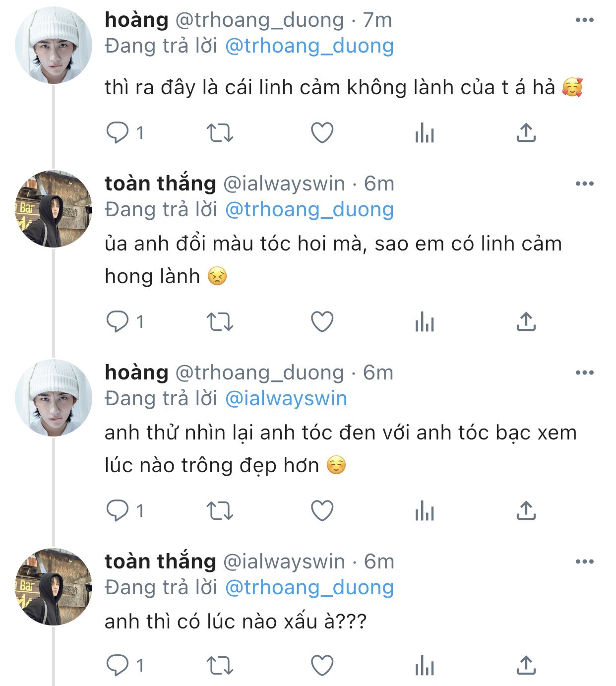Retweet hoàng's tweet about tóc đen tóc bạc
616x686 pixels.
[x=219, y=511]
